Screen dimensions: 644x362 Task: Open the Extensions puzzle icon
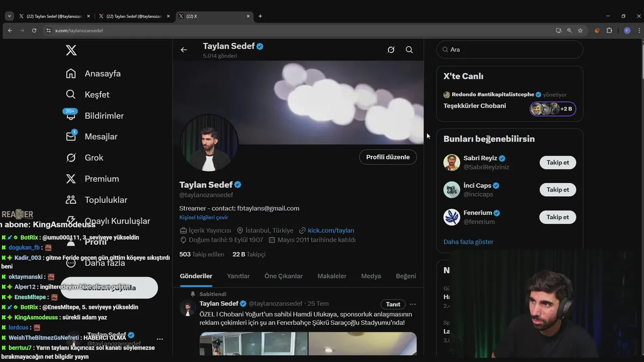pyautogui.click(x=609, y=31)
